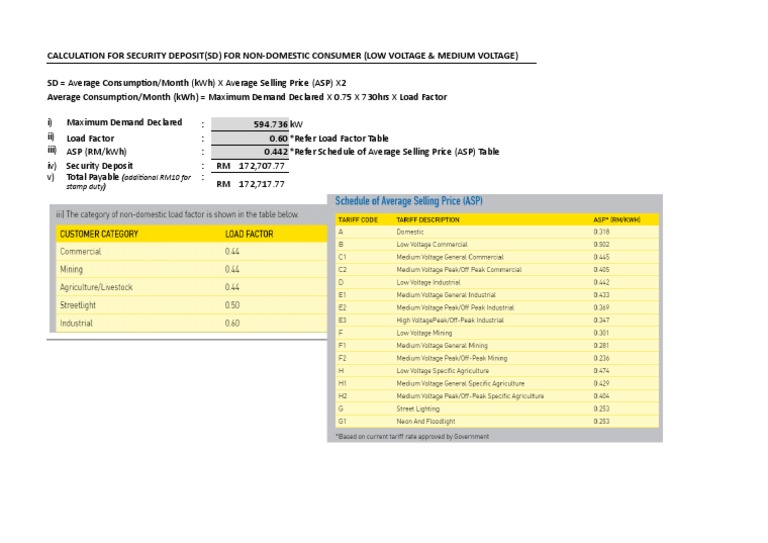Click the ASP value 0.433 for tariff E1
The width and height of the screenshot is (768, 543).
601,295
